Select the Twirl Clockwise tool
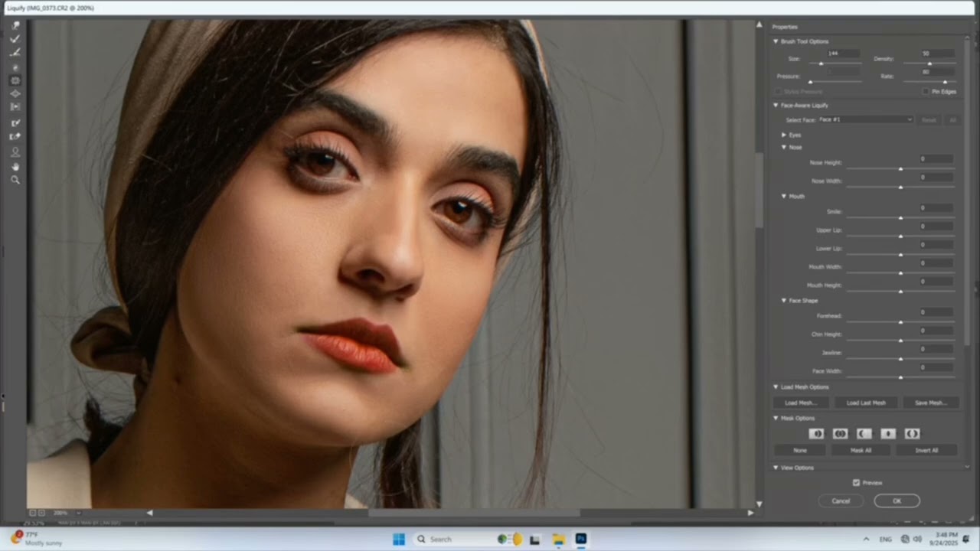The width and height of the screenshot is (980, 551). 15,67
